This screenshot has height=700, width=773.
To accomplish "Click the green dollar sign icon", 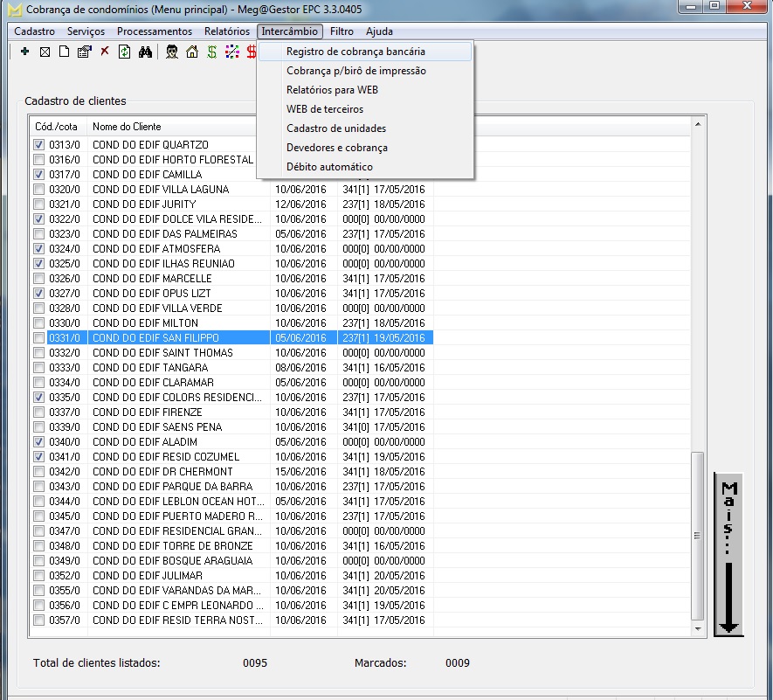I will click(211, 52).
